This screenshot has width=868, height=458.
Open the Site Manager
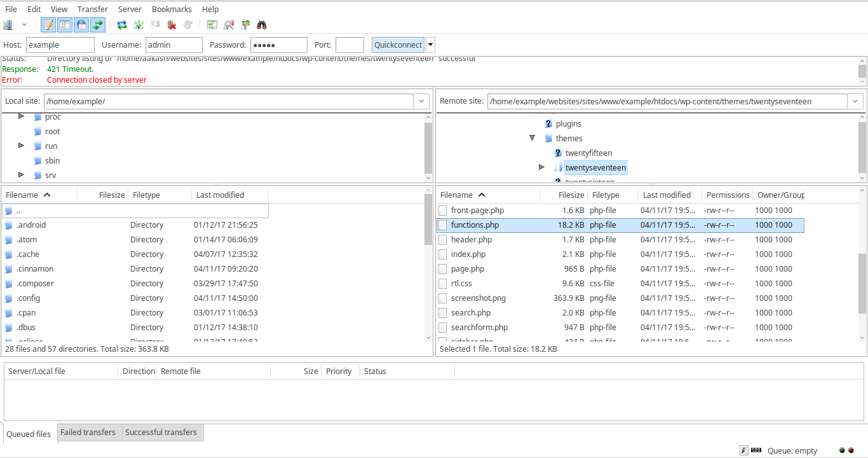pyautogui.click(x=8, y=24)
